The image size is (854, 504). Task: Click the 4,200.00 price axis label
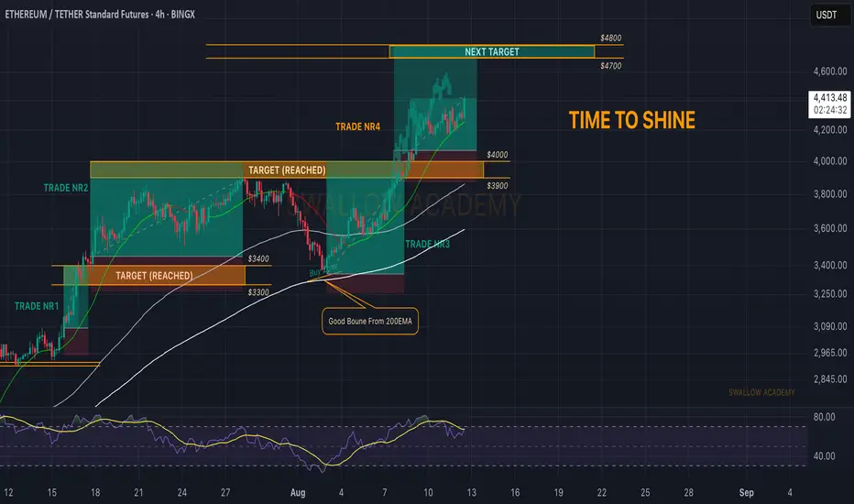point(830,130)
